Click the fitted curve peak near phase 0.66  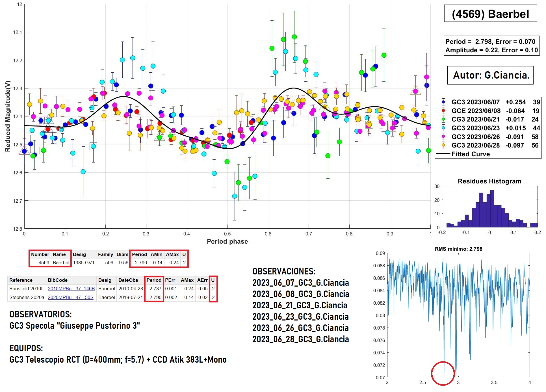pos(294,88)
